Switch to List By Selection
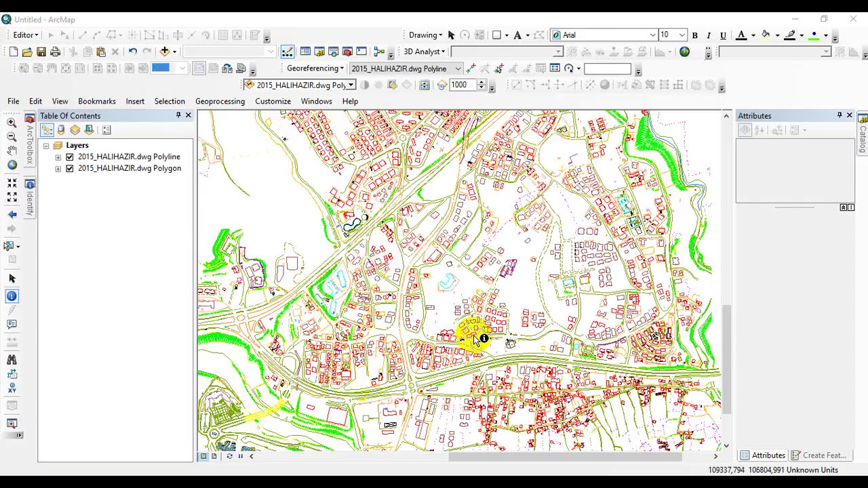This screenshot has height=488, width=868. [x=89, y=130]
